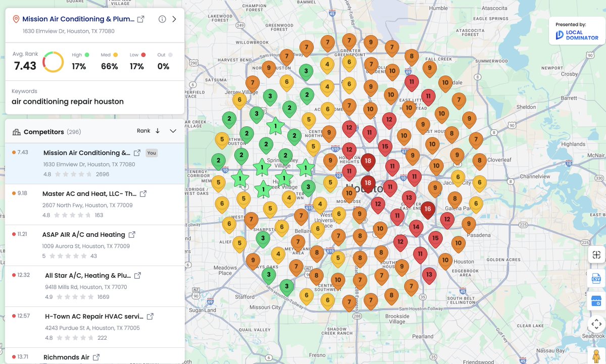Click the Med 66% legend item
This screenshot has height=364, width=606.
coord(109,61)
